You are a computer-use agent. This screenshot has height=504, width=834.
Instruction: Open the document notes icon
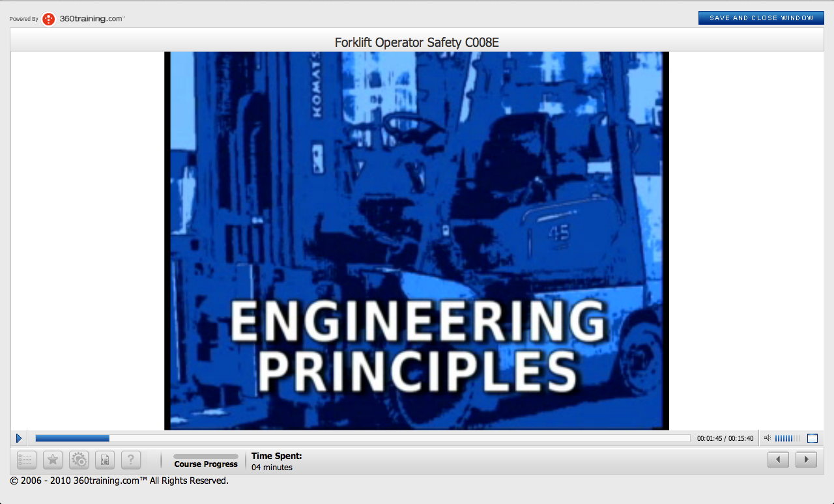pyautogui.click(x=105, y=460)
